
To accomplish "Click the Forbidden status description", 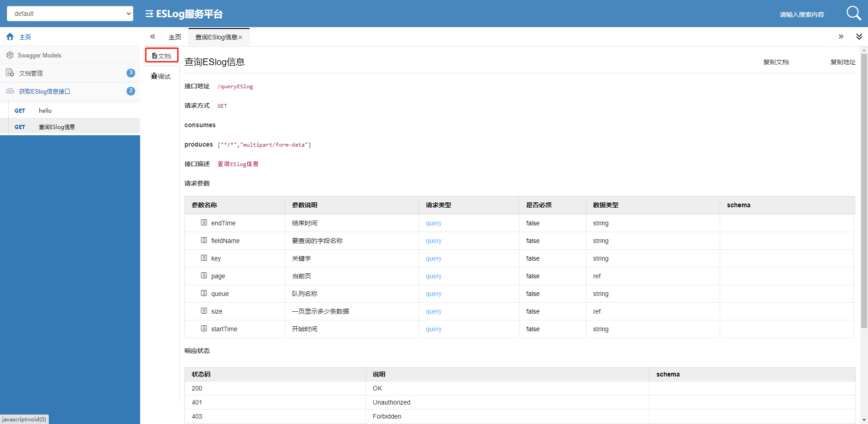I will coord(387,416).
